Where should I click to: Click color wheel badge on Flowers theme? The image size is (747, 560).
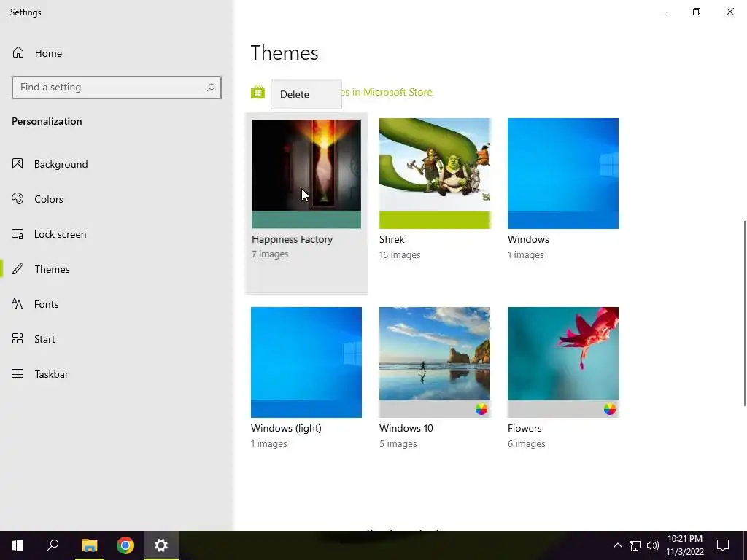[609, 409]
